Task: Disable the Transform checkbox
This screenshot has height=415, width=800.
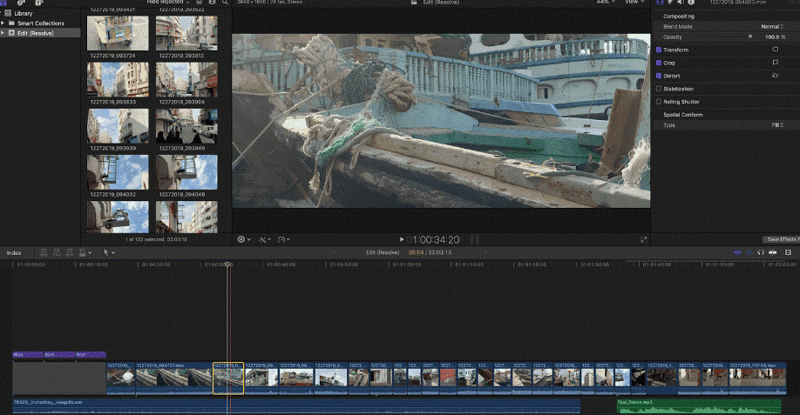Action: point(658,49)
